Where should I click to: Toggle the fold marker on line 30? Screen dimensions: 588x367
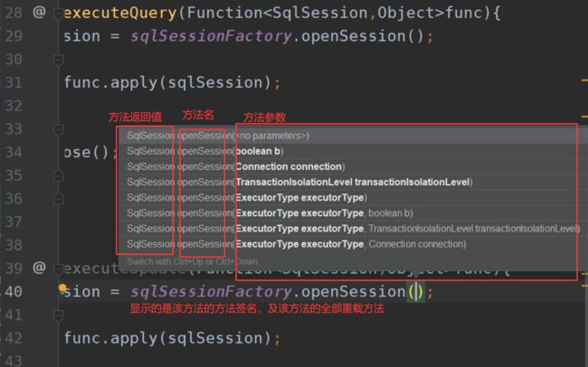coord(59,61)
